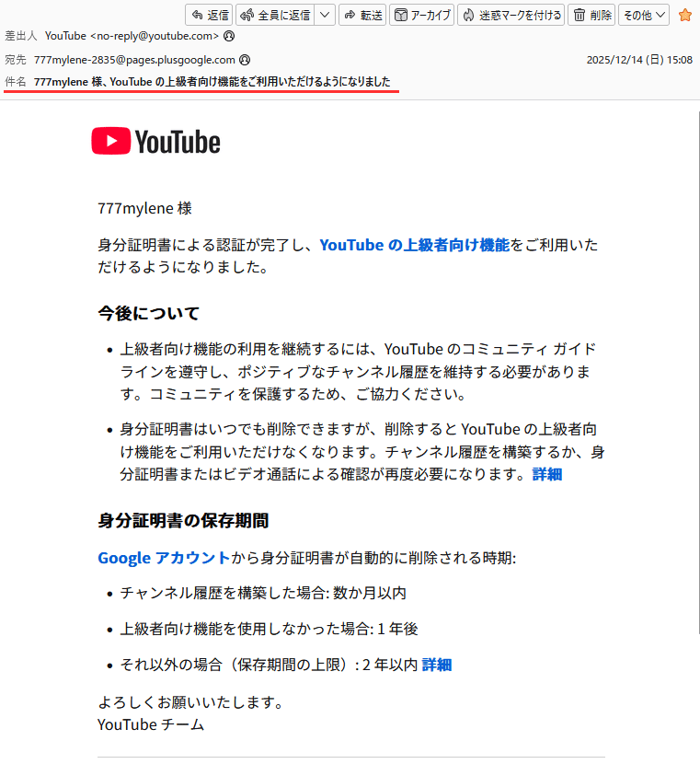Delete the email with the 削除 button

pyautogui.click(x=591, y=15)
